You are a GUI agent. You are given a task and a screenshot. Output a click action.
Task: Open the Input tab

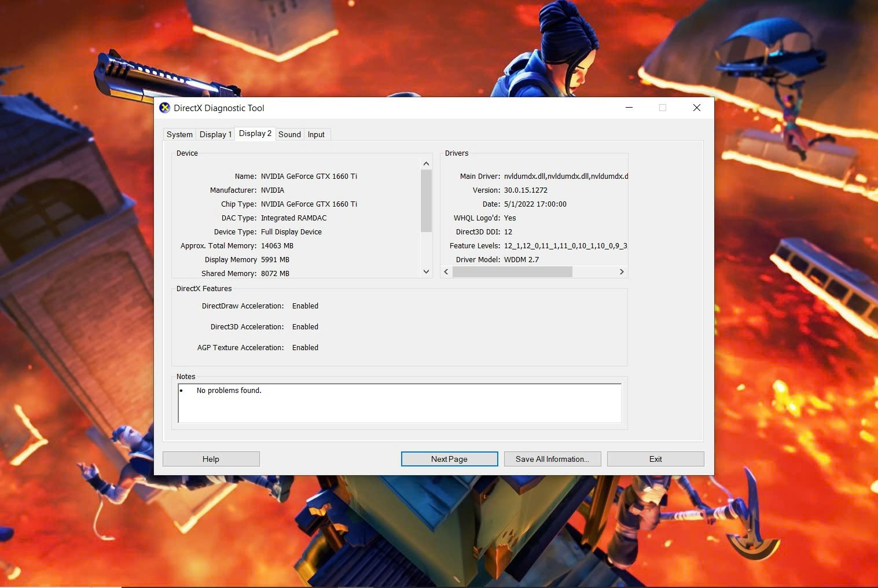[x=316, y=134]
